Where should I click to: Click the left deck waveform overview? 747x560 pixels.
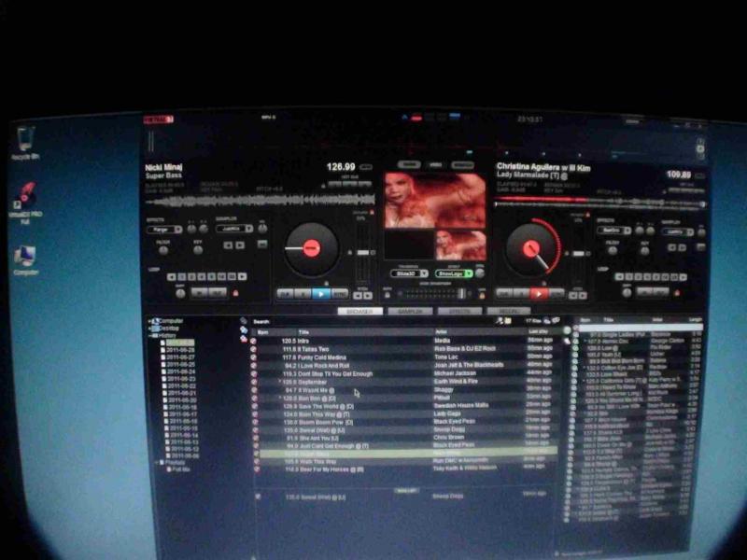(x=260, y=202)
